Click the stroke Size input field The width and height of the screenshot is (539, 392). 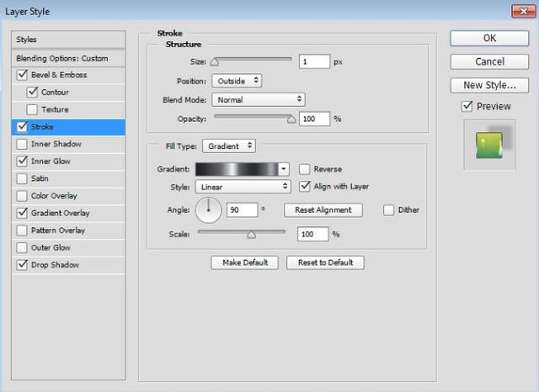313,61
